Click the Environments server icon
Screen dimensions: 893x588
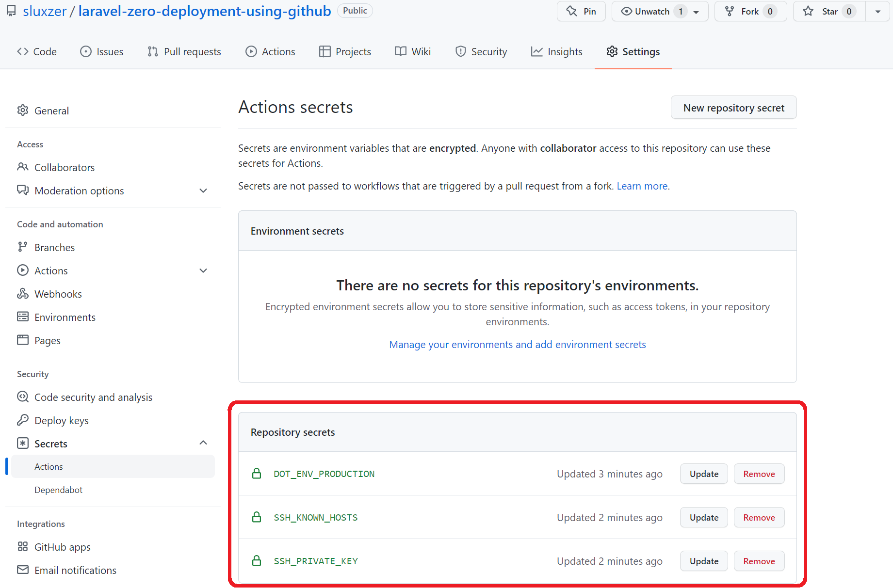[23, 317]
